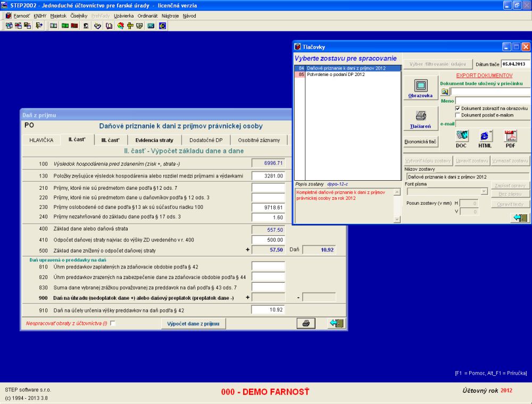
Task: Click the red book toolbar icon
Action: click(74, 26)
